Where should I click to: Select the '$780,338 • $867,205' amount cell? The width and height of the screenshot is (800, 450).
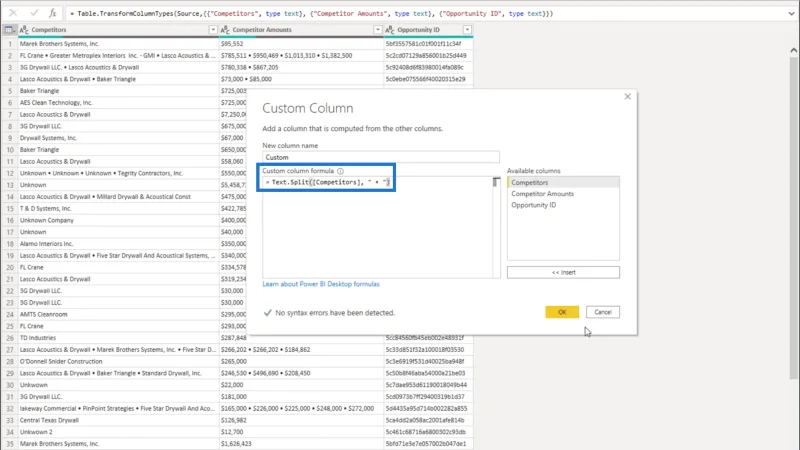pos(301,67)
